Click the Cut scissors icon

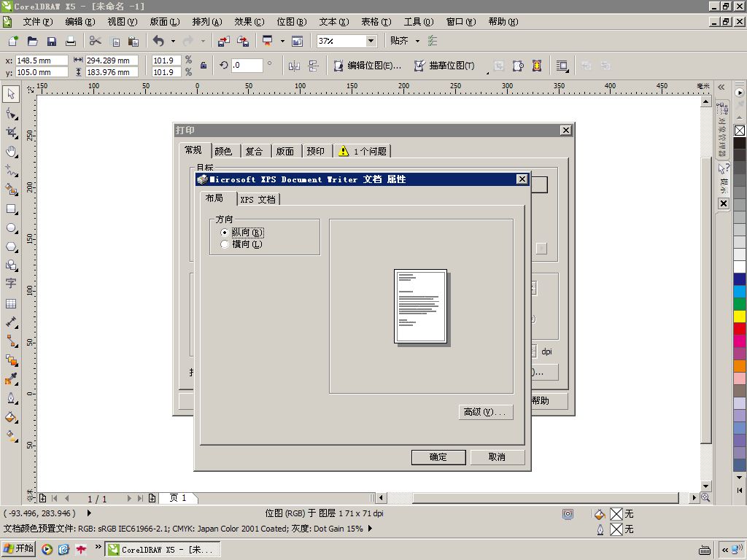point(95,41)
